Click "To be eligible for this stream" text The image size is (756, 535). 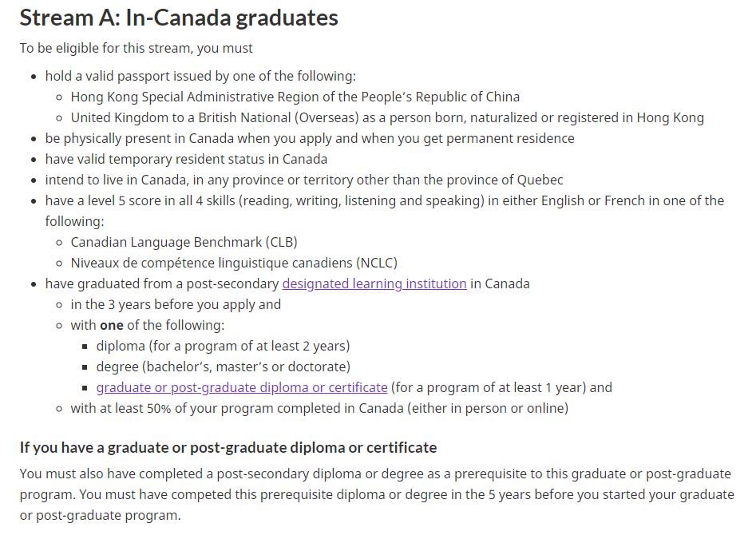coord(136,48)
